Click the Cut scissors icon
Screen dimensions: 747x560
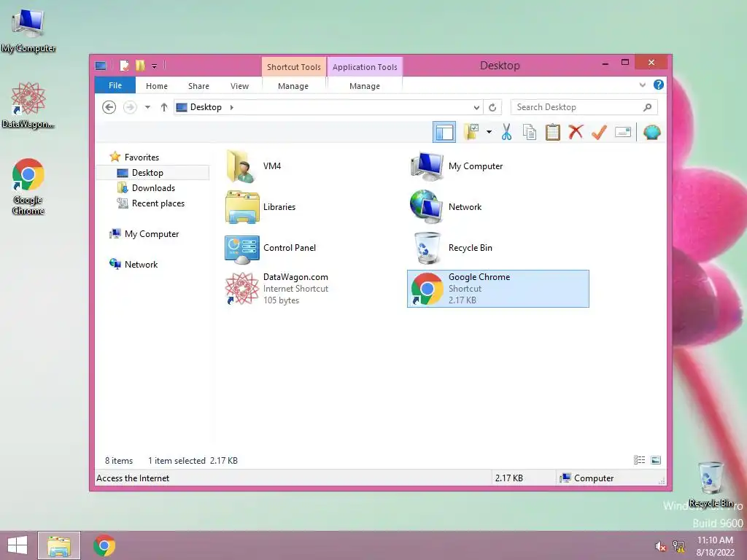[x=506, y=132]
